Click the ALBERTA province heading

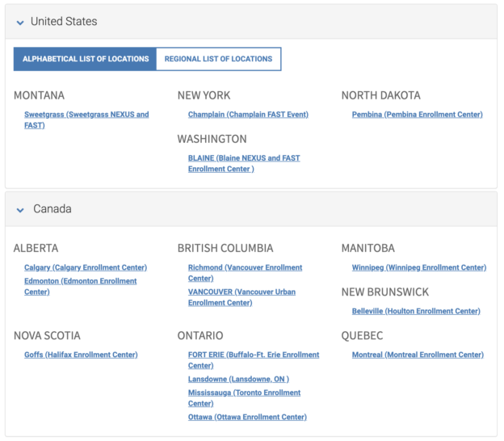coord(36,248)
